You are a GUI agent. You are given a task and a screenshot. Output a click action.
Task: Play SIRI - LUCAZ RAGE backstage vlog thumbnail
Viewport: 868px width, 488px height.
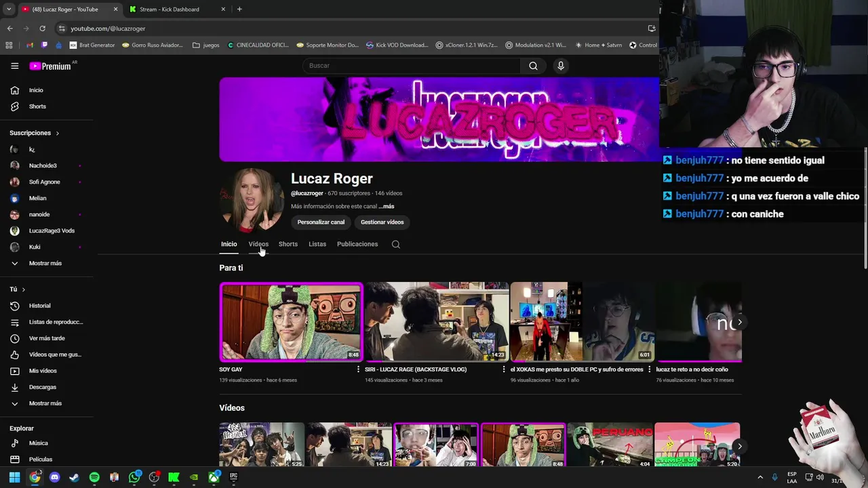tap(436, 322)
